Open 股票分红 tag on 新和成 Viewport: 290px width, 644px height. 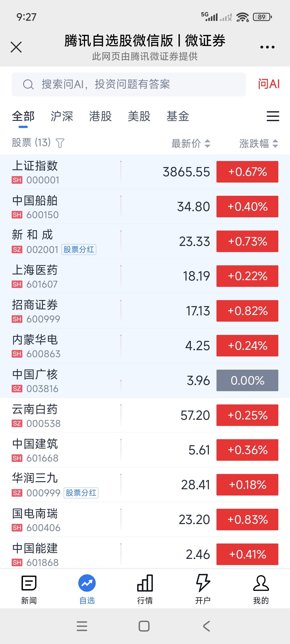79,250
